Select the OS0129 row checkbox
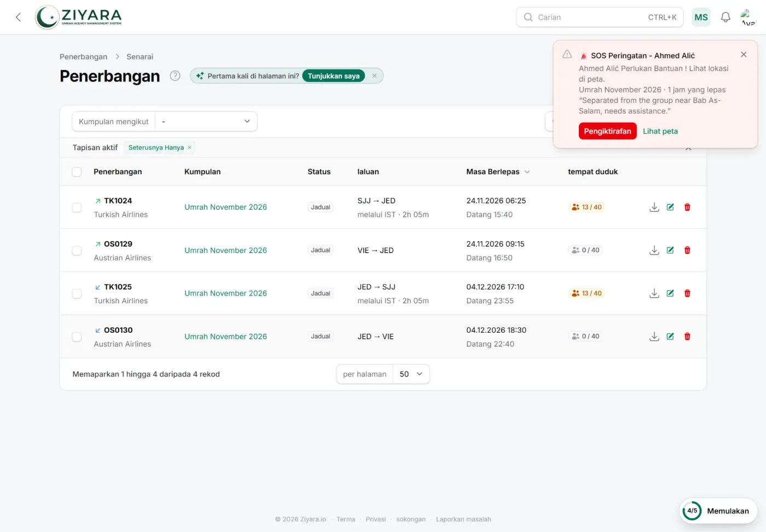Viewport: 766px width, 532px height. (x=77, y=251)
